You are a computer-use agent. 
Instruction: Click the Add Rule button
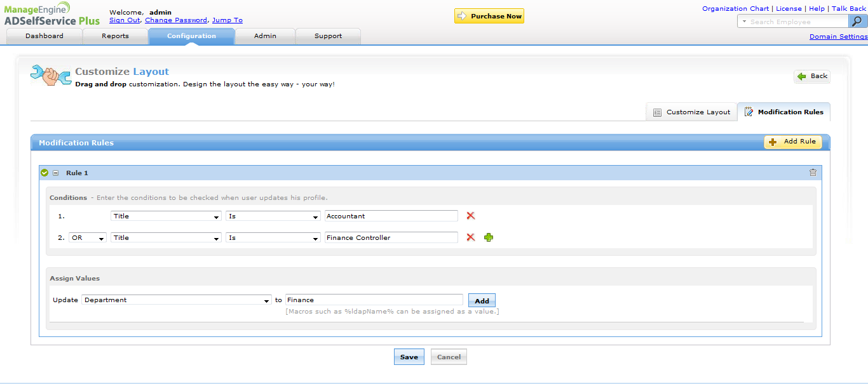[x=792, y=142]
